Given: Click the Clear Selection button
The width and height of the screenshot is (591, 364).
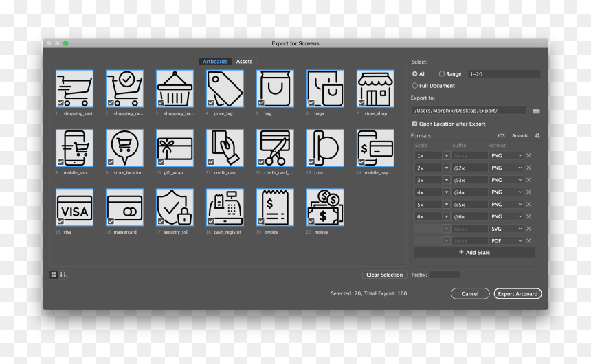Looking at the screenshot, I should pyautogui.click(x=384, y=275).
